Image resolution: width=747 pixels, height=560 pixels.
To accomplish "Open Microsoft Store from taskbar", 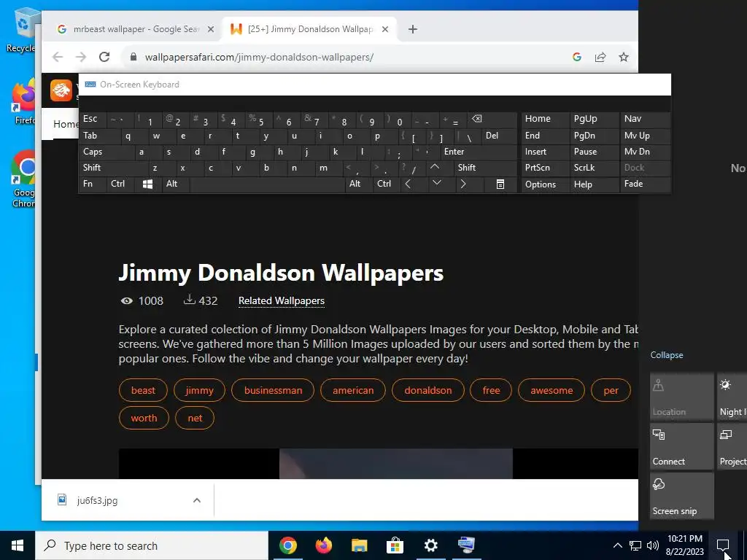I will click(x=395, y=545).
